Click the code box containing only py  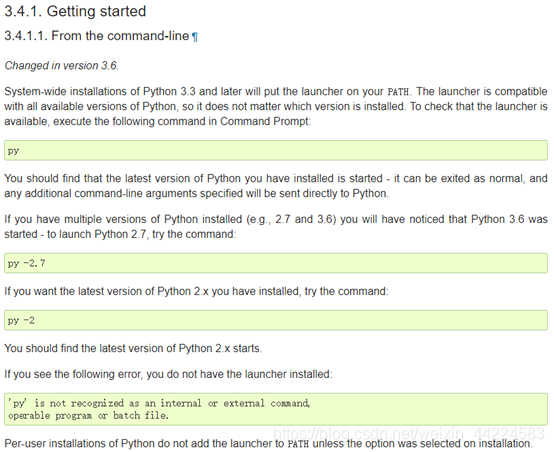276,150
